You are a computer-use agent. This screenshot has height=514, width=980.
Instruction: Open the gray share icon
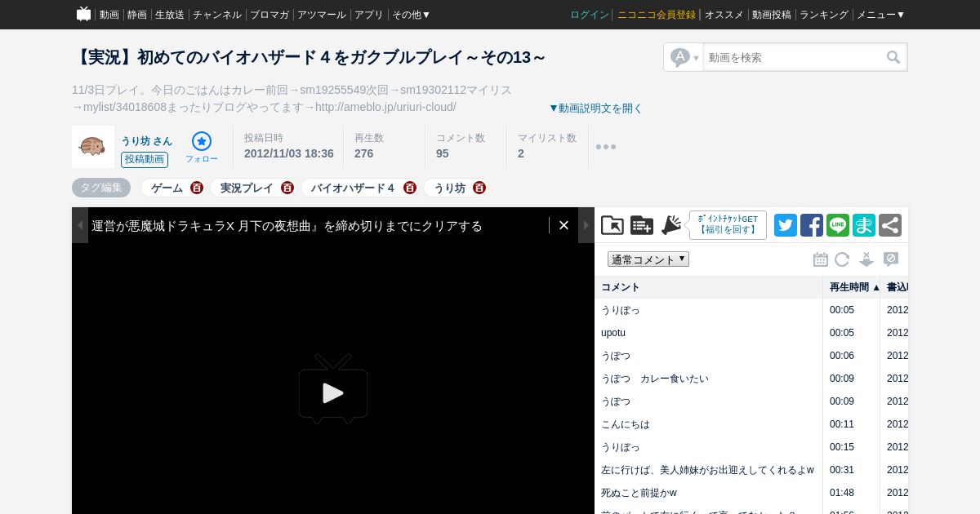click(x=890, y=225)
